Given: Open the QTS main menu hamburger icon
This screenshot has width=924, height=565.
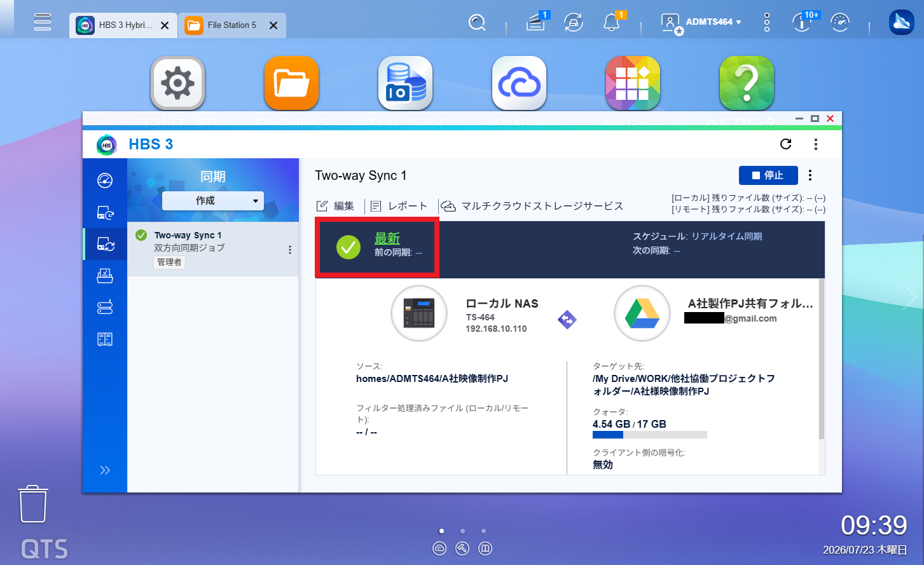Looking at the screenshot, I should (x=43, y=22).
